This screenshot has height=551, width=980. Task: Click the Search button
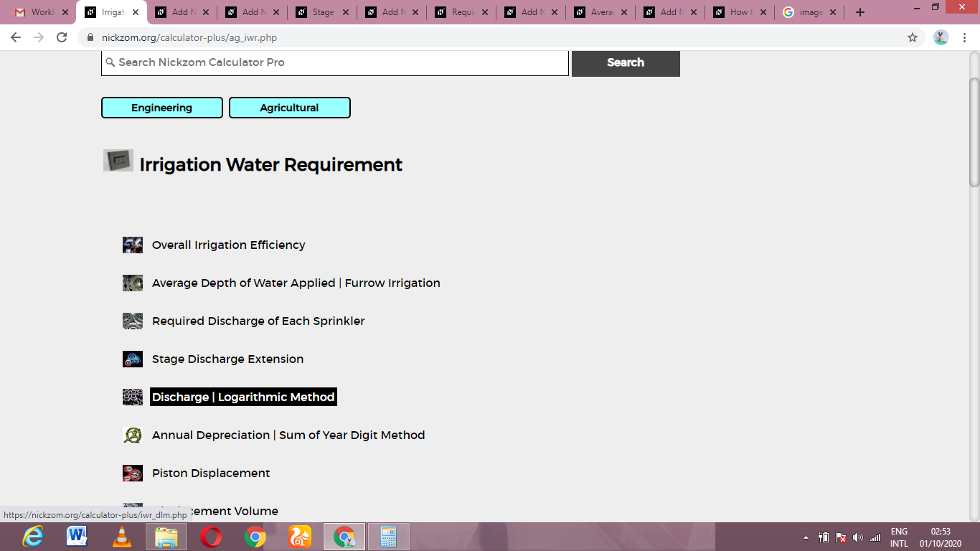point(626,62)
